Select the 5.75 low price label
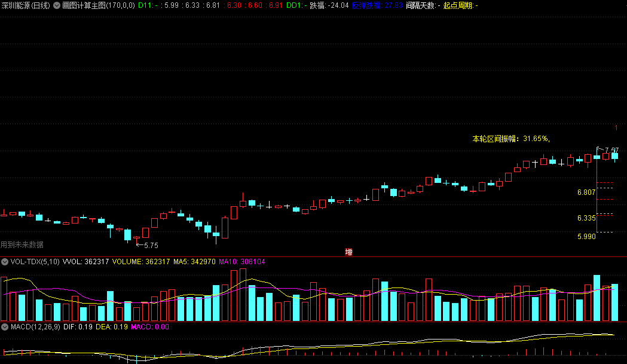The width and height of the screenshot is (627, 364). (x=151, y=246)
